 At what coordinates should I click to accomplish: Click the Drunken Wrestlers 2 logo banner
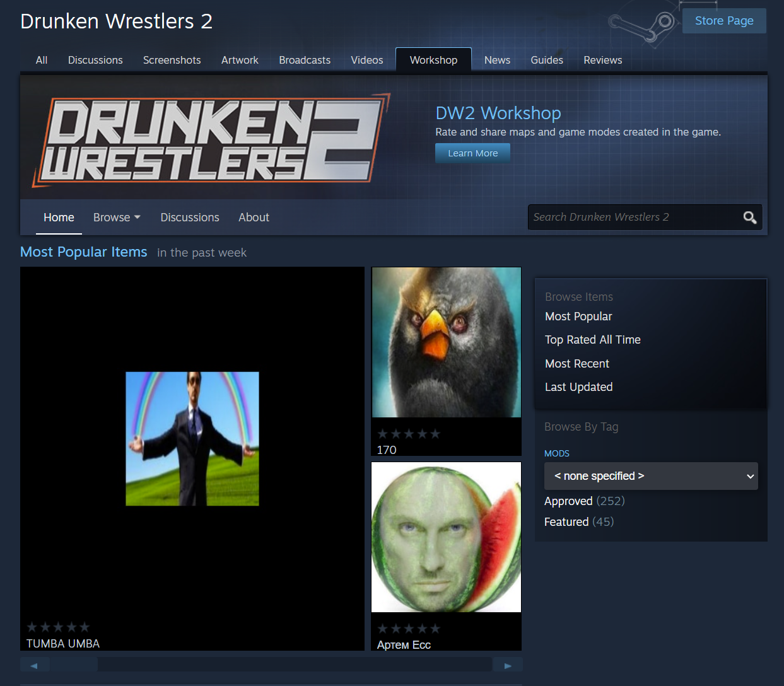coord(212,140)
